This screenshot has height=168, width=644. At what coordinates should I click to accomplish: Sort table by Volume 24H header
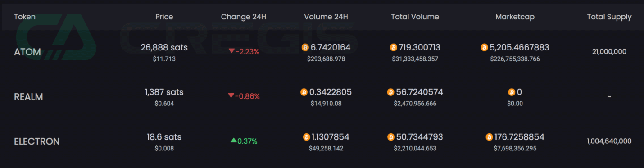point(326,17)
